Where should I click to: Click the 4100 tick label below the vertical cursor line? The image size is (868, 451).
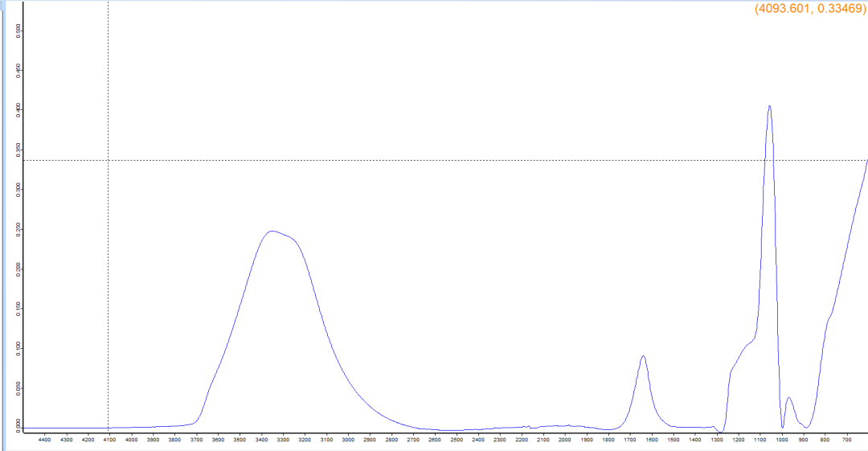(109, 440)
